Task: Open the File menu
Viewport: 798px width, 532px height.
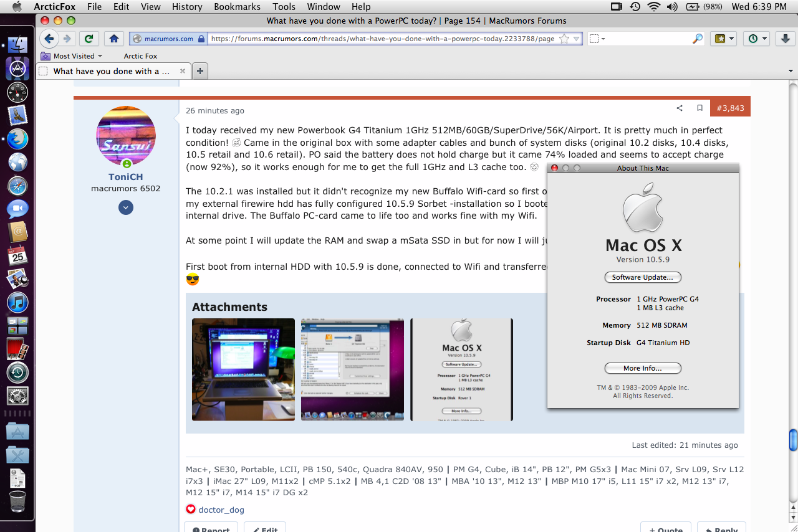Action: coord(94,7)
